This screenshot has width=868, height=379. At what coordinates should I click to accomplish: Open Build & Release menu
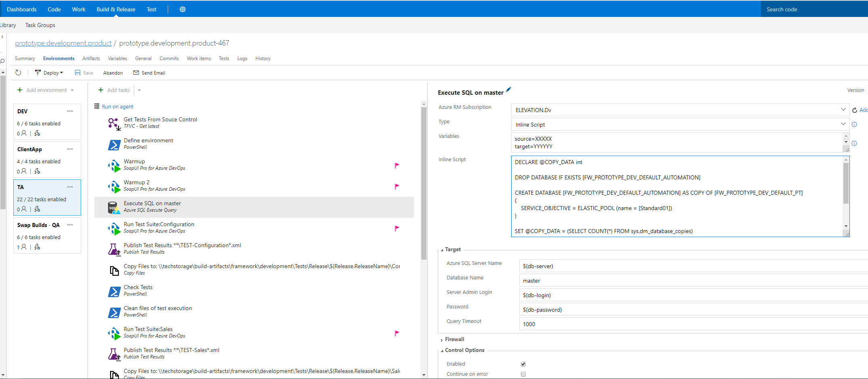tap(116, 9)
